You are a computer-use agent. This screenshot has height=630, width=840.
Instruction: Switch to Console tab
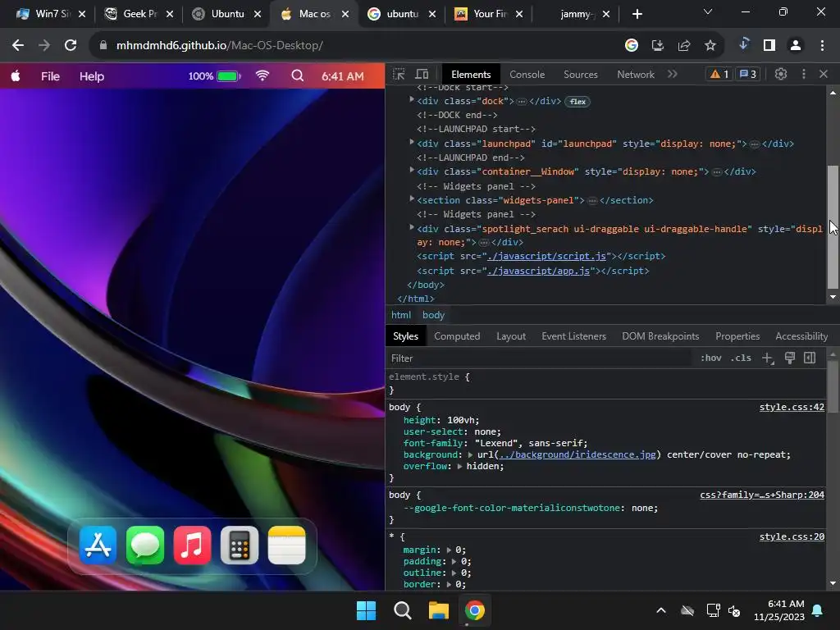[527, 75]
